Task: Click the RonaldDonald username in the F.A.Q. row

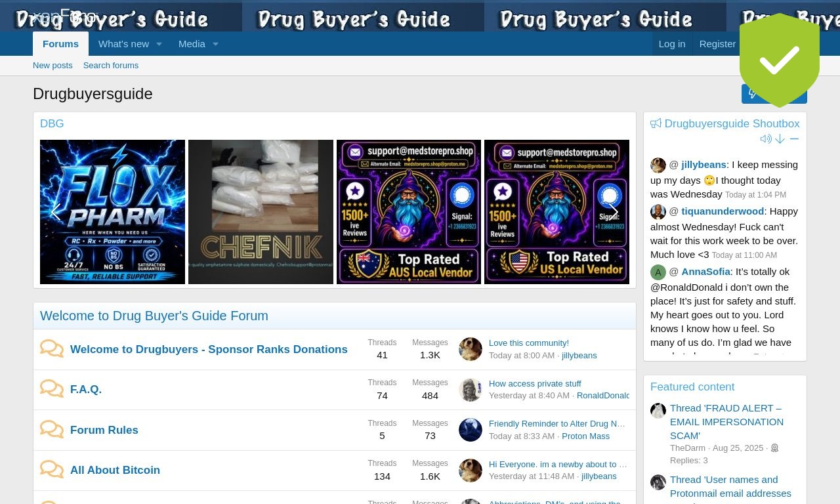Action: (x=603, y=396)
